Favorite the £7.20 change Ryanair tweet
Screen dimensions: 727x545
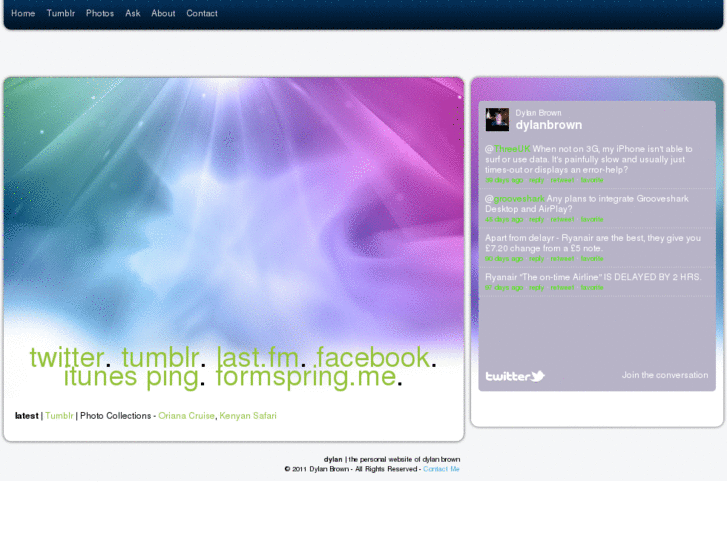592,259
